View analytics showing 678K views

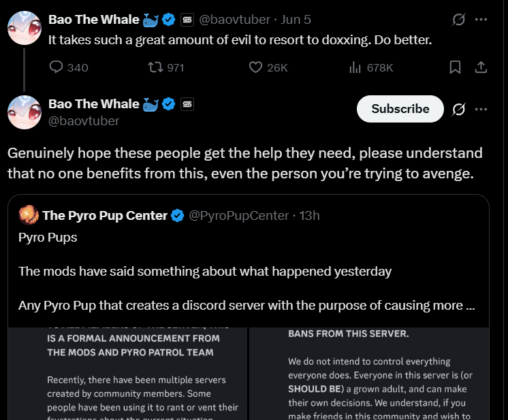(x=355, y=67)
